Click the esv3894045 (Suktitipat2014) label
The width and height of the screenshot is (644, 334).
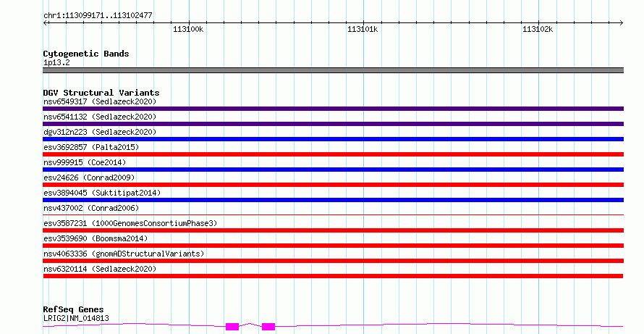[102, 193]
